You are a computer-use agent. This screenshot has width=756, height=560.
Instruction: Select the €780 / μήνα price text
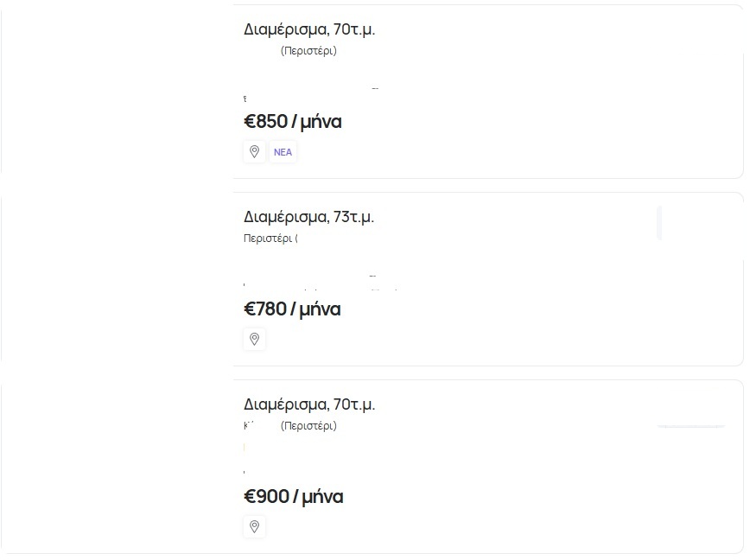pos(292,309)
